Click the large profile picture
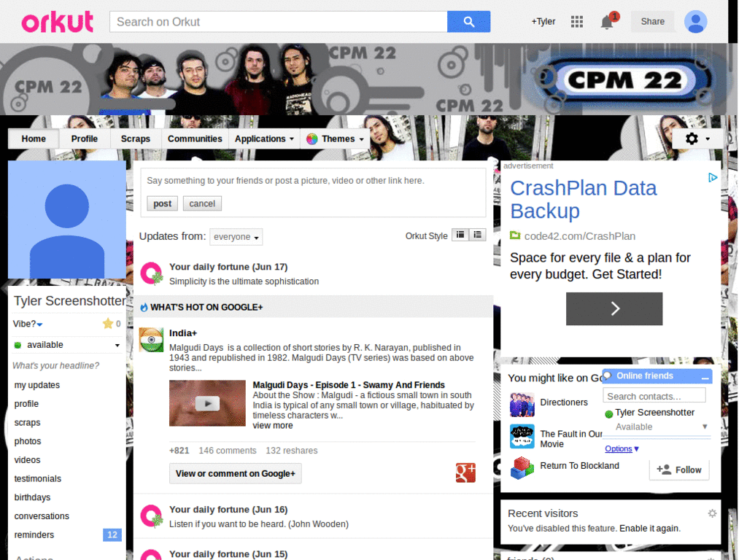Image resolution: width=747 pixels, height=560 pixels. tap(66, 219)
